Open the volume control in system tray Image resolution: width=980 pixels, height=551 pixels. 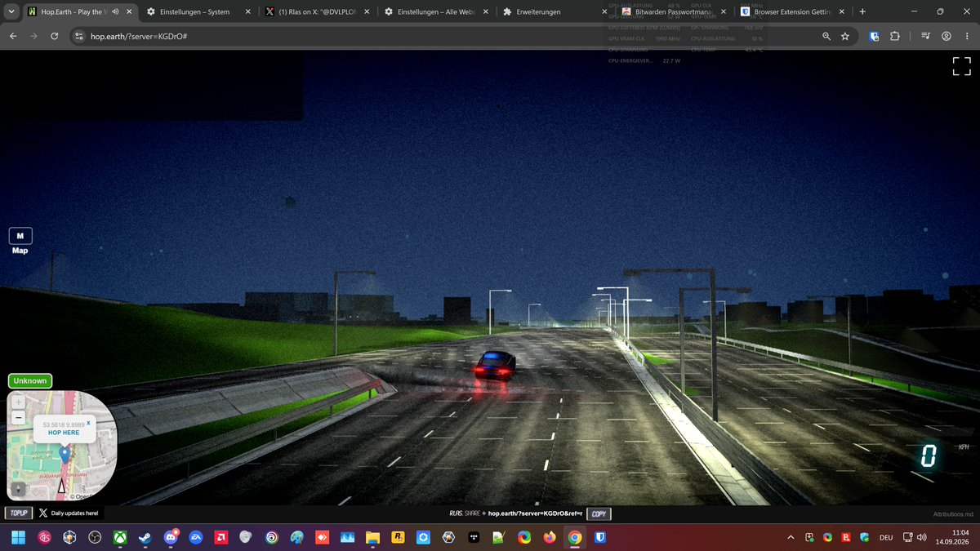922,538
